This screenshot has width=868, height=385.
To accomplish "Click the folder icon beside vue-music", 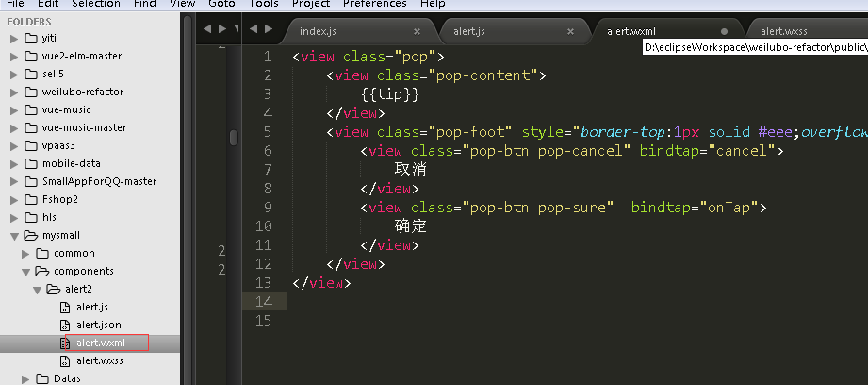I will (28, 109).
